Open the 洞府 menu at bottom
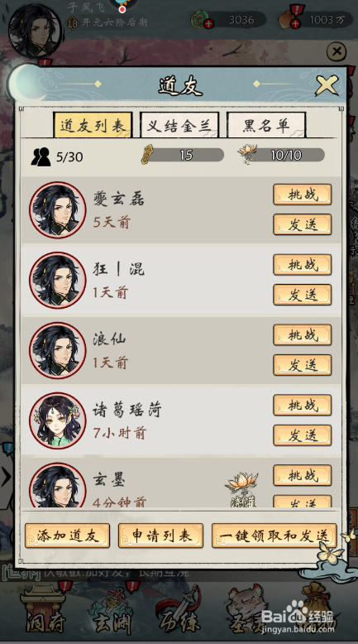Screen dimensions: 358x644 (45, 612)
